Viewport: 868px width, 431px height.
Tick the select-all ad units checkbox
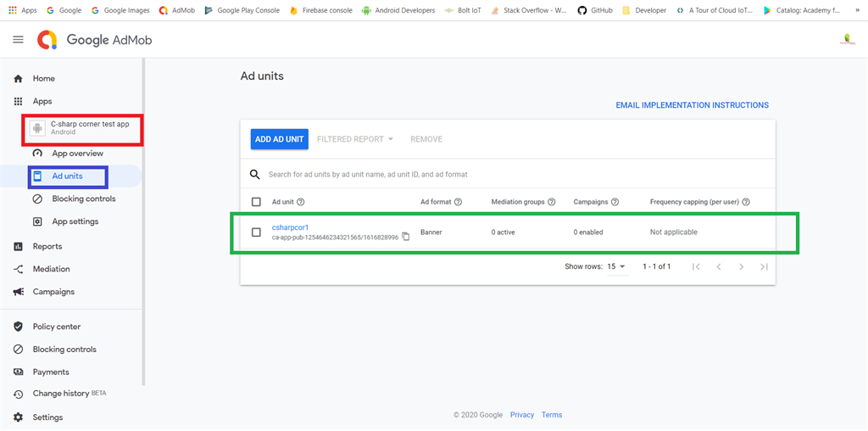[x=256, y=202]
